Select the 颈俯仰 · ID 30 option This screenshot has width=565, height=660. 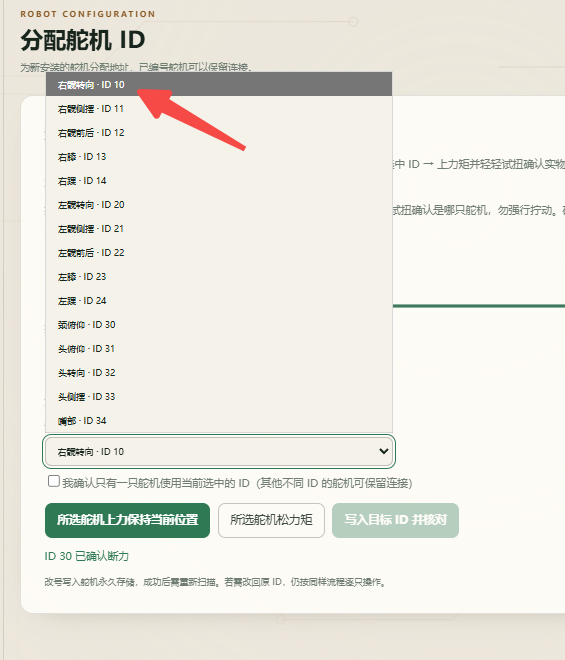pos(219,325)
